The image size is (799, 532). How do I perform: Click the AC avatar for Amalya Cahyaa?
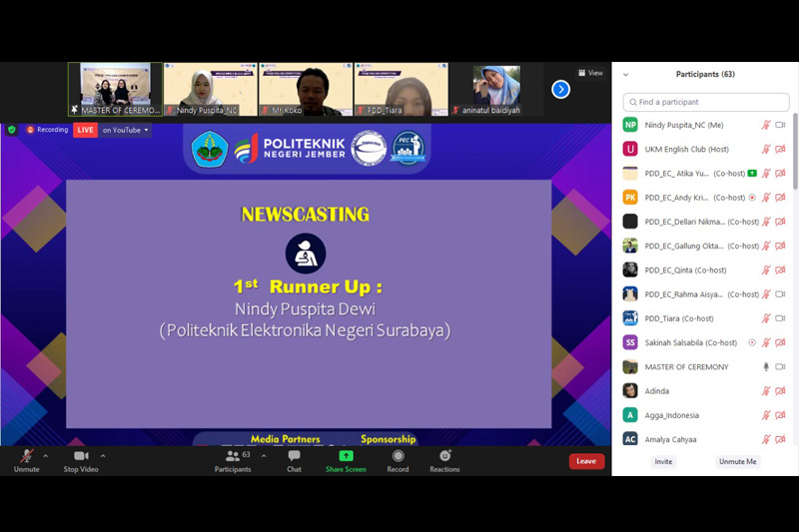point(630,439)
